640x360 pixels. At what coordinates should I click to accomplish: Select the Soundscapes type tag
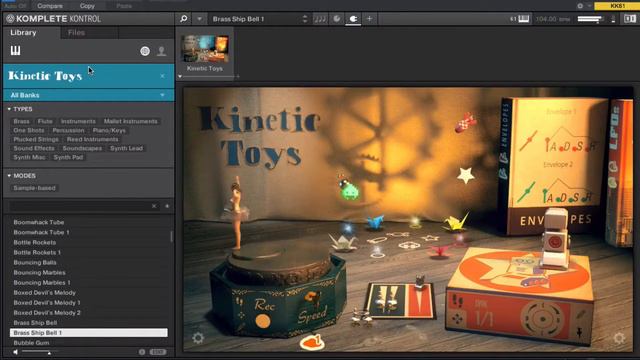point(82,149)
